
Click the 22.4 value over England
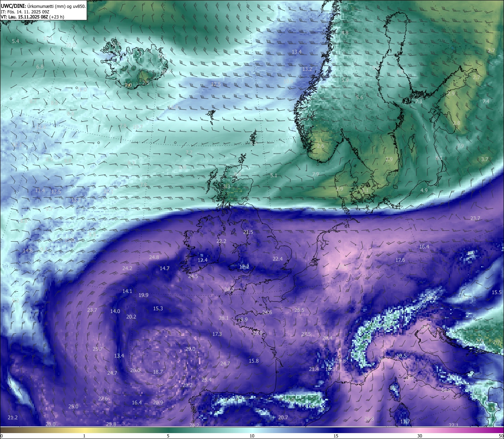[278, 259]
